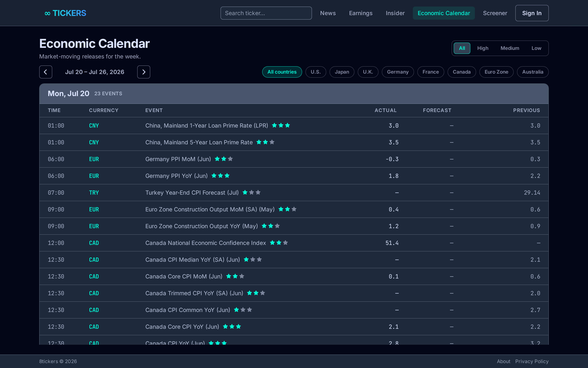This screenshot has height=368, width=588.
Task: Select the All importance filter
Action: 462,48
